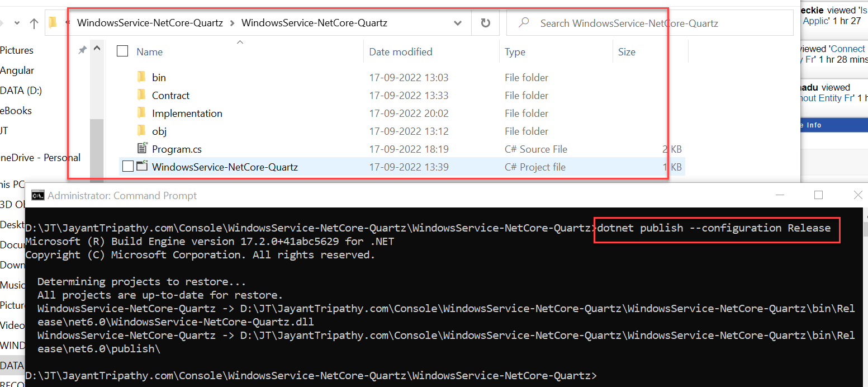
Task: Select the first WindowsService-NetCore-Quartz breadcrumb segment
Action: click(x=150, y=22)
